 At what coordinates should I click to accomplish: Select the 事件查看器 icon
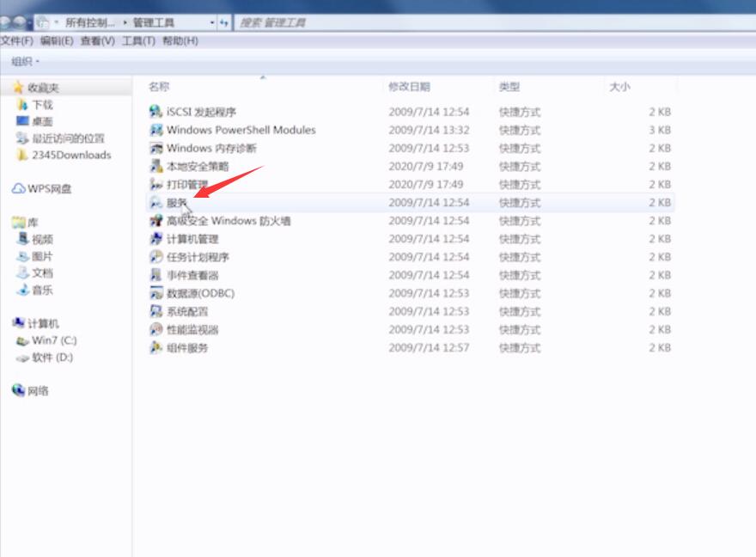click(x=155, y=275)
